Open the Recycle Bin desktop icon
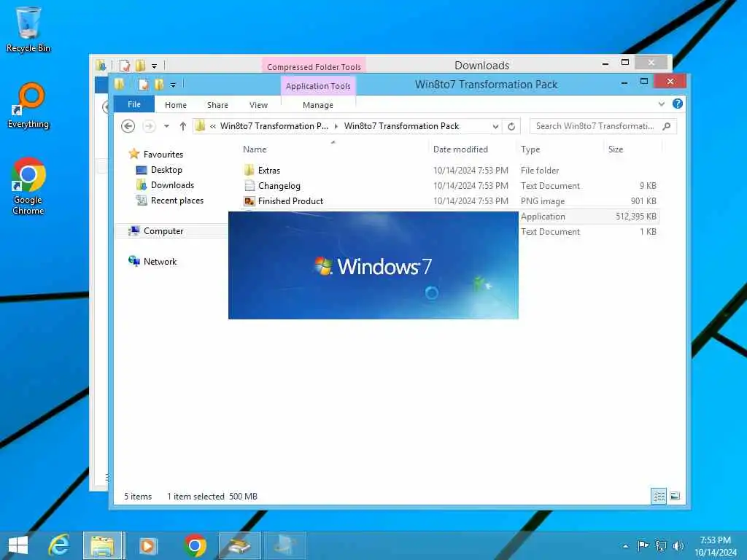747x560 pixels. click(28, 29)
